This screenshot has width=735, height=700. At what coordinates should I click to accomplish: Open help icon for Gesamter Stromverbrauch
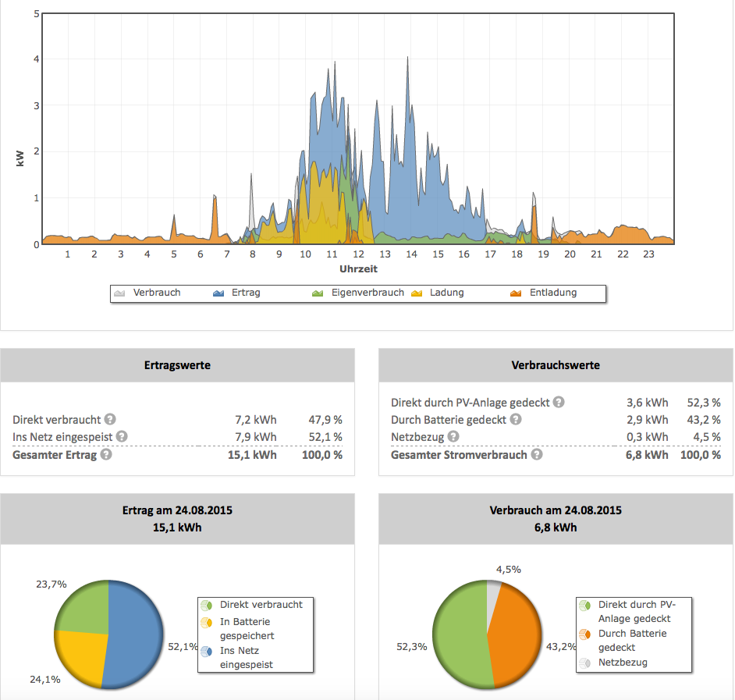(x=538, y=454)
